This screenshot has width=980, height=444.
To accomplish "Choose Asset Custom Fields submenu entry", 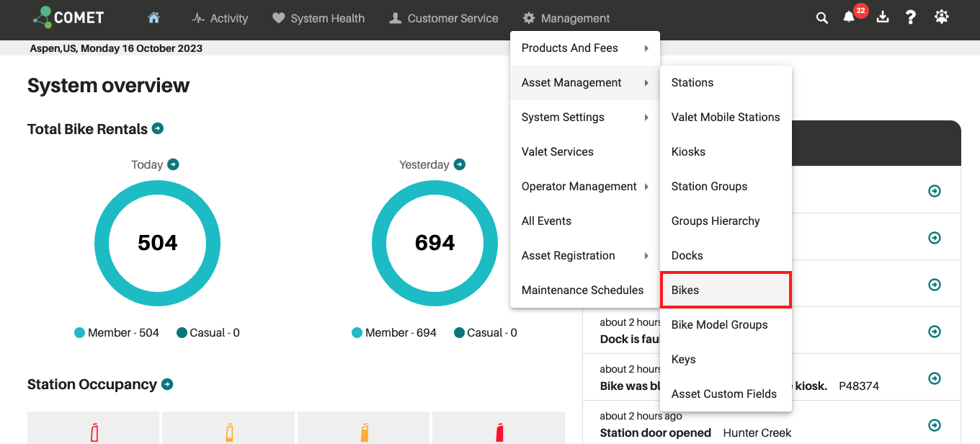I will [726, 394].
